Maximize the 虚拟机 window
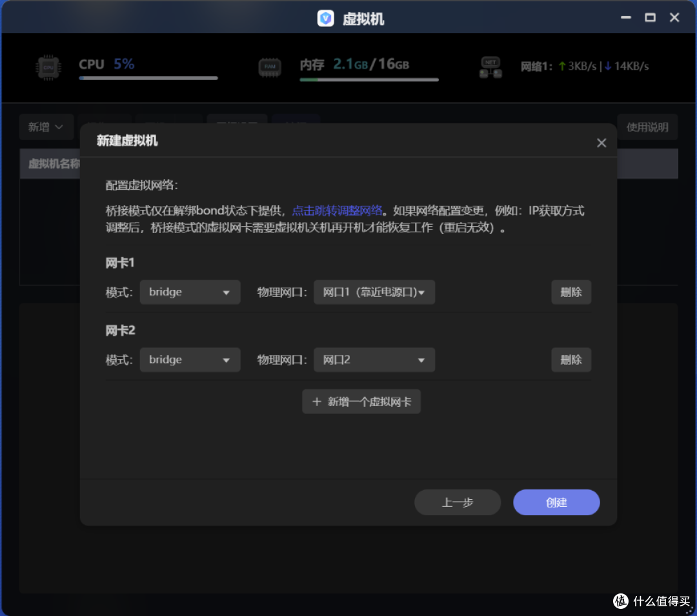 tap(650, 17)
